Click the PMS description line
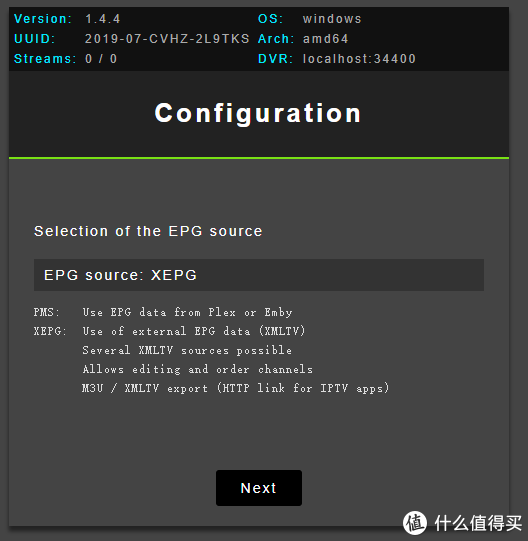 pyautogui.click(x=163, y=312)
